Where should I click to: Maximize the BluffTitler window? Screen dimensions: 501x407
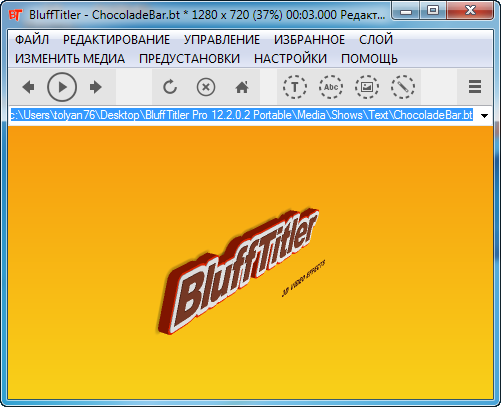coord(433,11)
